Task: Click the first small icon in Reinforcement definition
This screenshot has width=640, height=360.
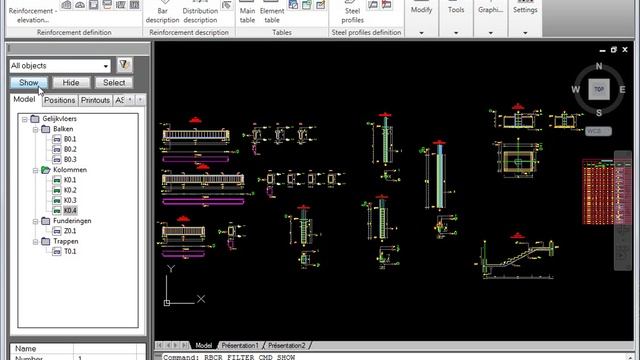Action: coord(66,4)
